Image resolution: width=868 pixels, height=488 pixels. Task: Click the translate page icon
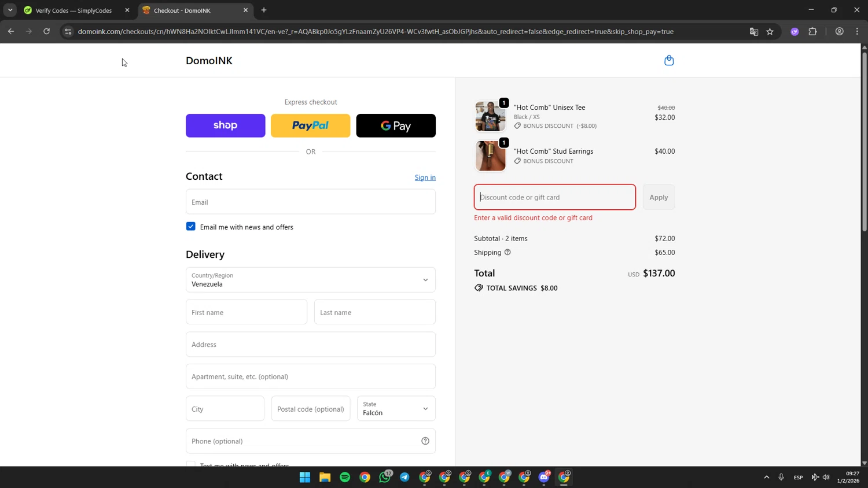754,31
